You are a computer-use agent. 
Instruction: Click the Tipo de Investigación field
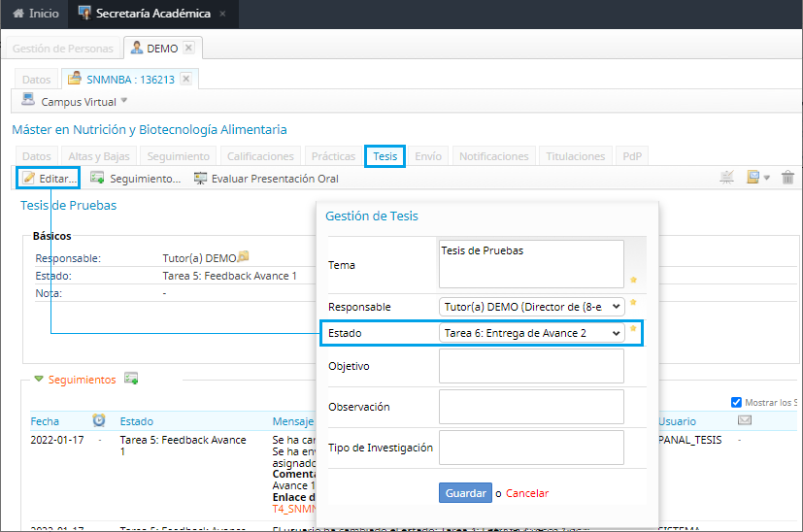[531, 448]
